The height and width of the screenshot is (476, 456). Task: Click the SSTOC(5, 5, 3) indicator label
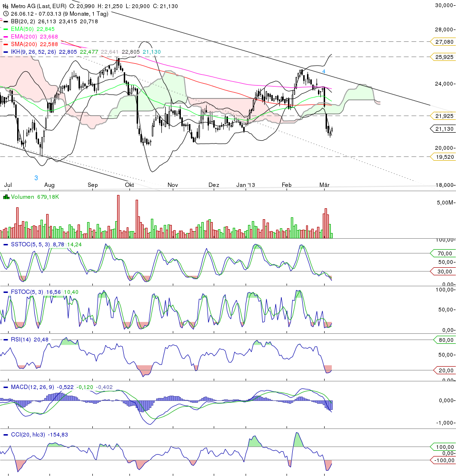(30, 245)
